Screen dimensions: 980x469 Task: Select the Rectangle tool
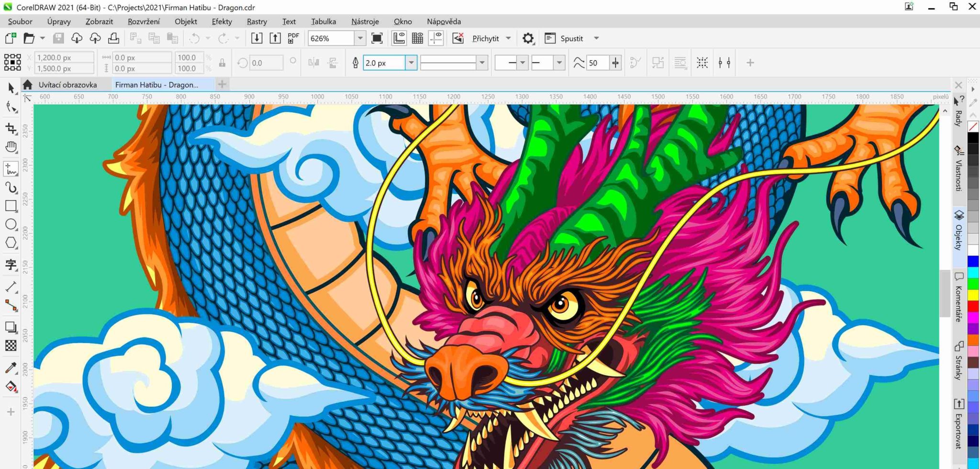click(11, 206)
